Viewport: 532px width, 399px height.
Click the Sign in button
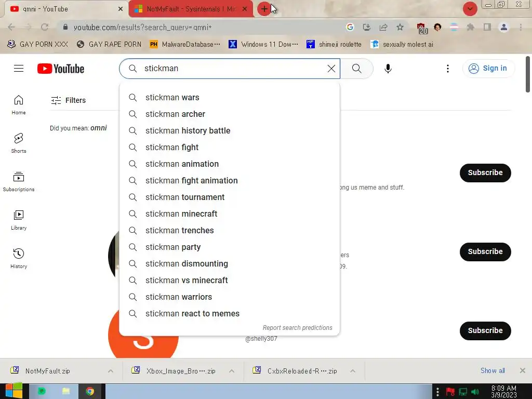[488, 69]
